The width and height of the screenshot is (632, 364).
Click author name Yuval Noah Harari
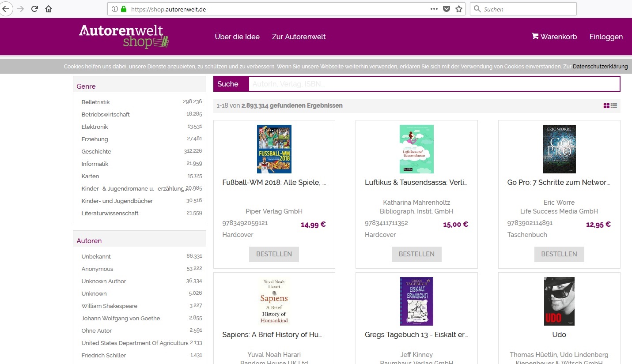click(274, 355)
